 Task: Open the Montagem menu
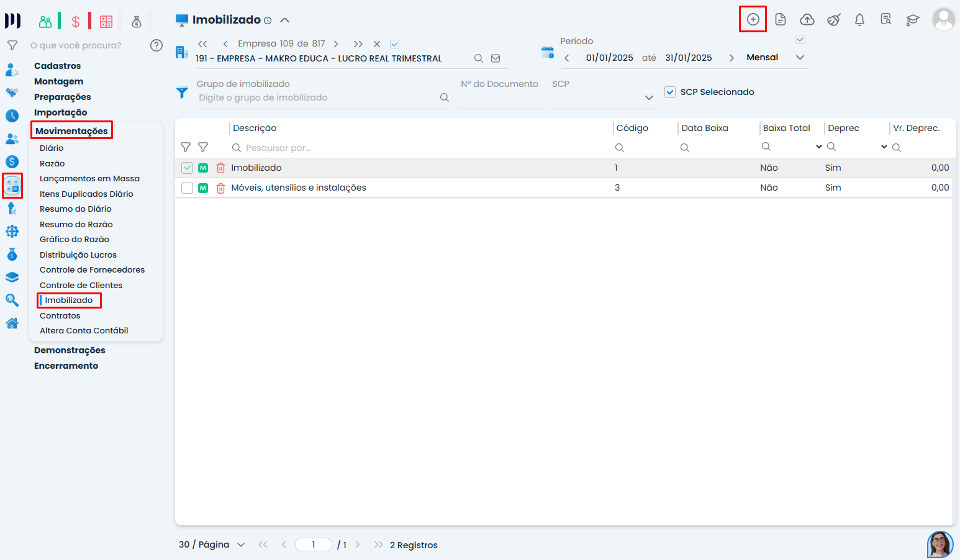point(58,81)
